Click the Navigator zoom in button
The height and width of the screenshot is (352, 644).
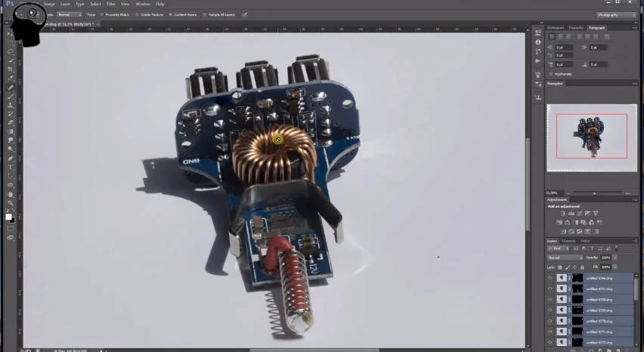627,193
